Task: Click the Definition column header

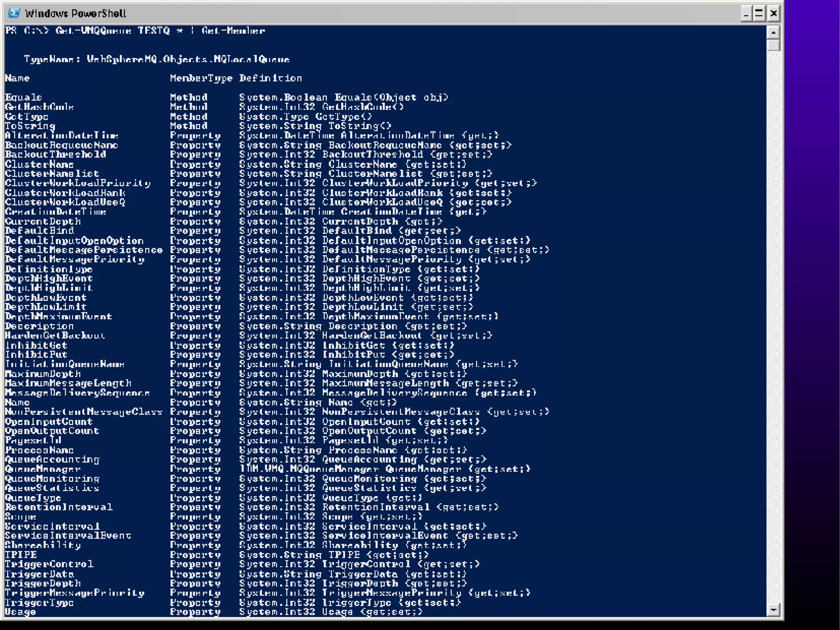Action: point(270,78)
